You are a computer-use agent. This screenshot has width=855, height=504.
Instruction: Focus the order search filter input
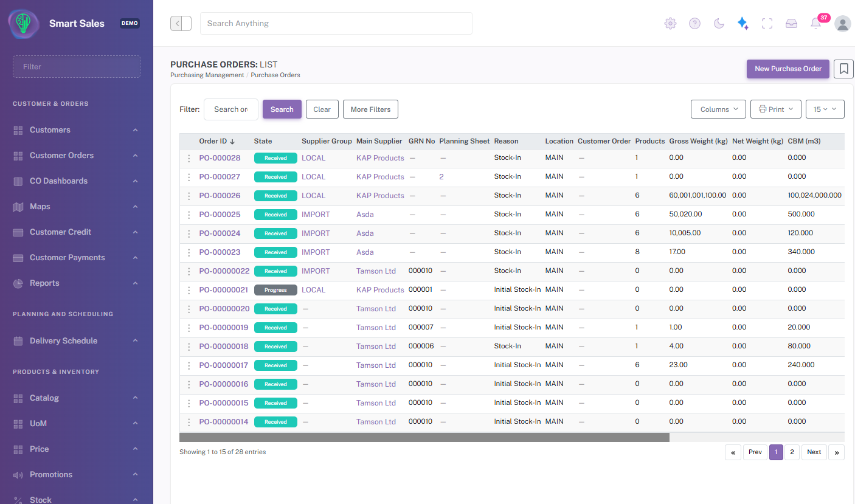click(x=231, y=109)
